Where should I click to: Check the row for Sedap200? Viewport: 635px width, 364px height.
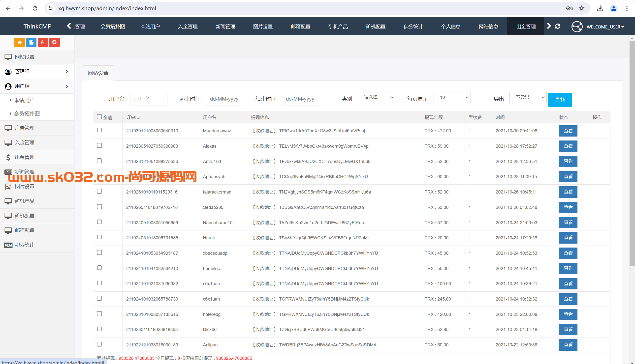pos(99,207)
